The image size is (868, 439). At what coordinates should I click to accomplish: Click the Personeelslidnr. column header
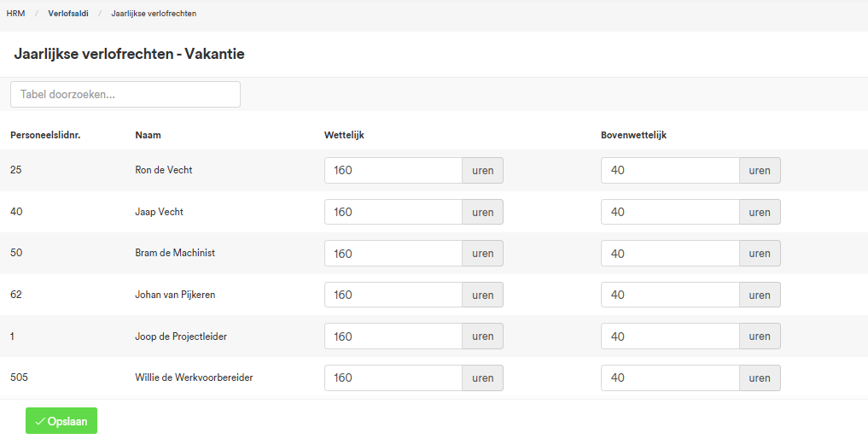click(45, 135)
